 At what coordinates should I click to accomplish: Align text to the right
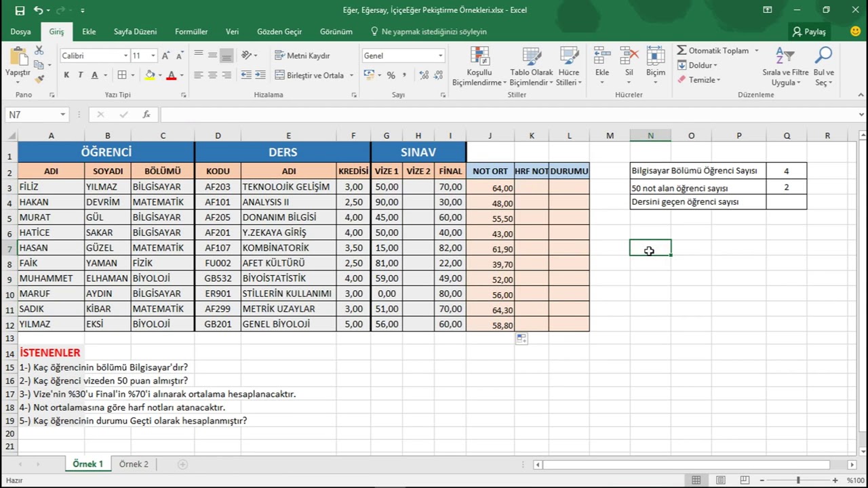(x=226, y=75)
